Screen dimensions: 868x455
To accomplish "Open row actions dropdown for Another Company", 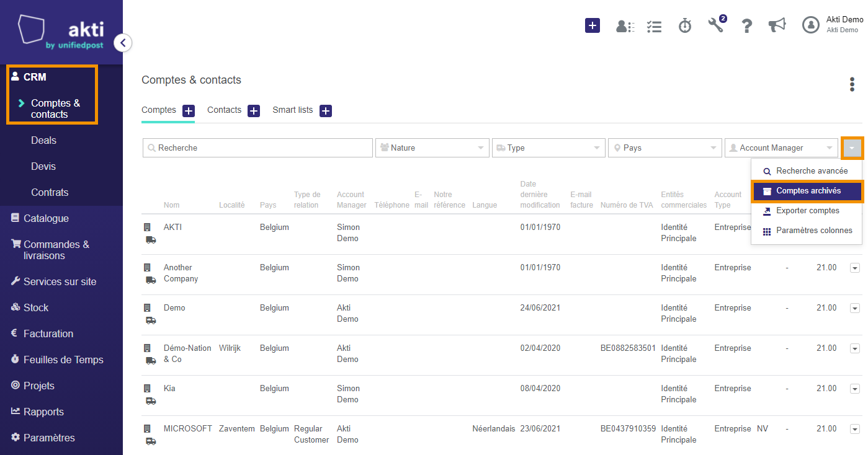I will tap(854, 268).
